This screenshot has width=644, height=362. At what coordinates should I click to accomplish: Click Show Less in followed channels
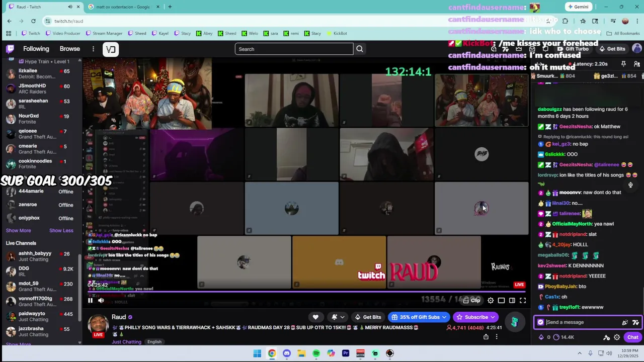61,230
